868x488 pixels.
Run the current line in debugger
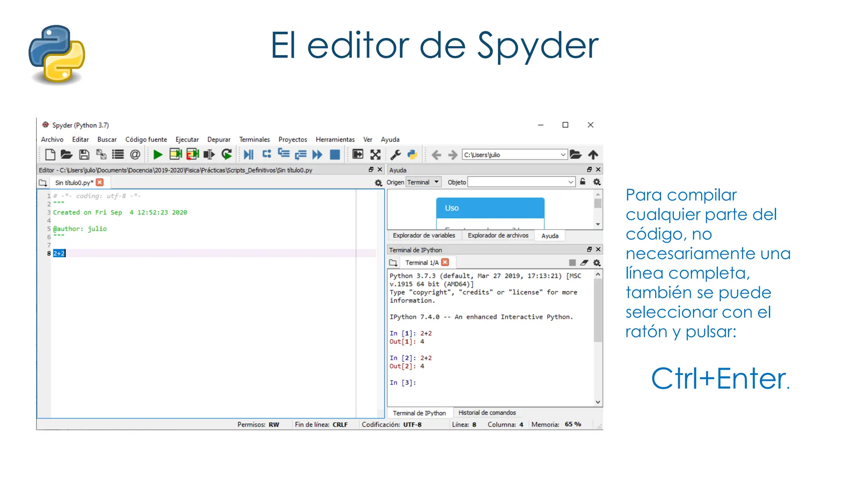pyautogui.click(x=267, y=154)
